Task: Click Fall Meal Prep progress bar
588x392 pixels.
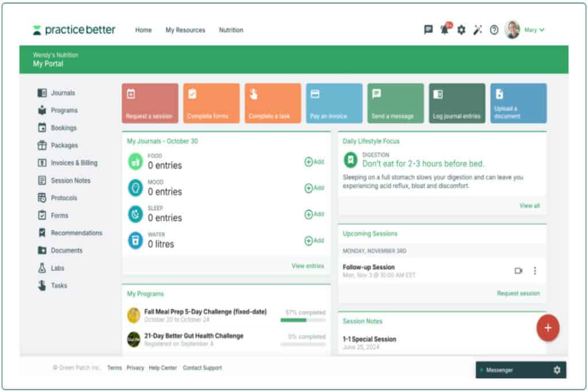Action: (x=303, y=320)
